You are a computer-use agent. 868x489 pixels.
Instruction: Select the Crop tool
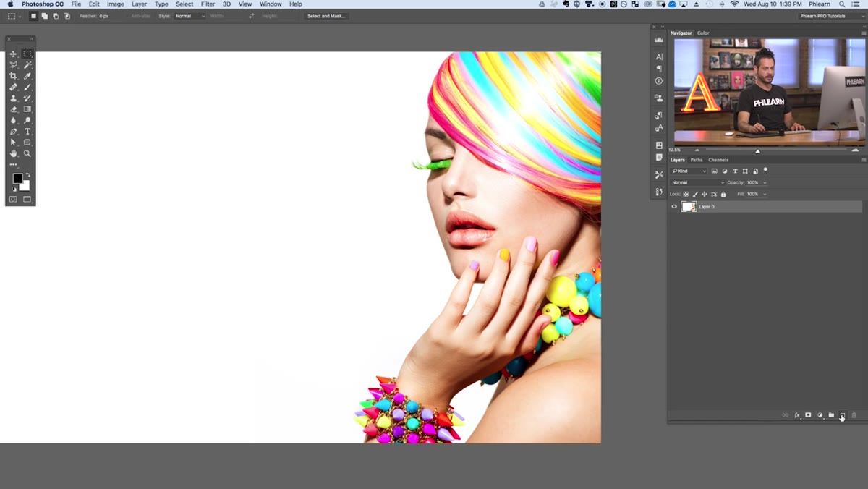(13, 76)
